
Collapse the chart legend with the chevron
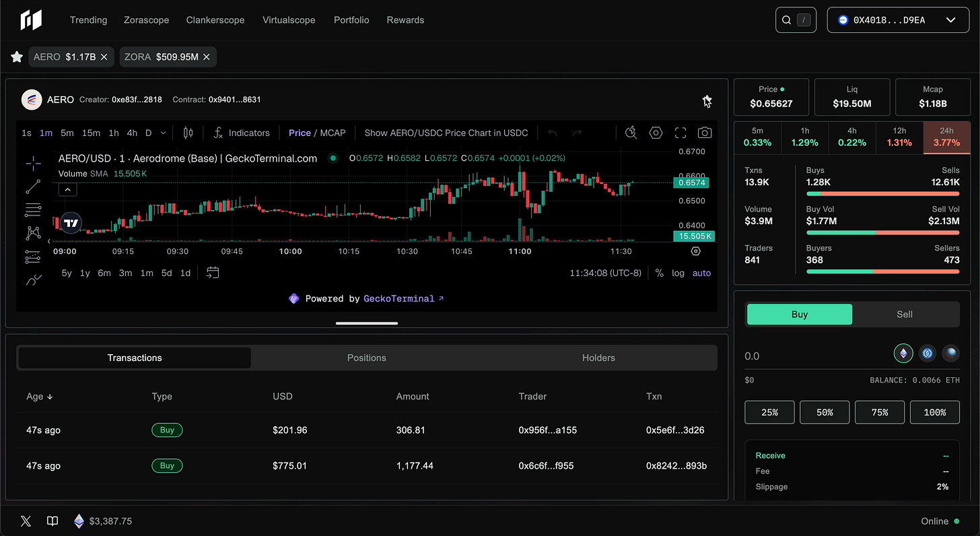68,190
